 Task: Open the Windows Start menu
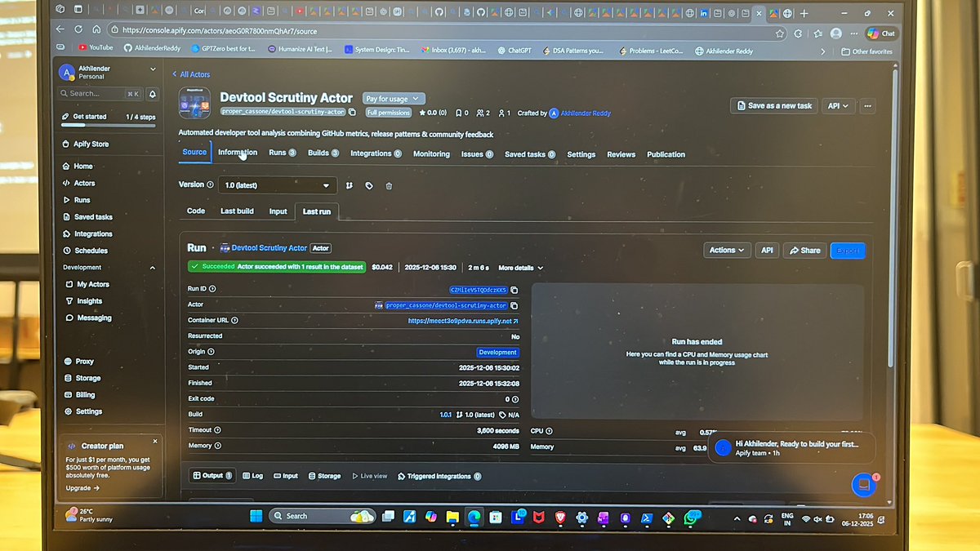[256, 516]
